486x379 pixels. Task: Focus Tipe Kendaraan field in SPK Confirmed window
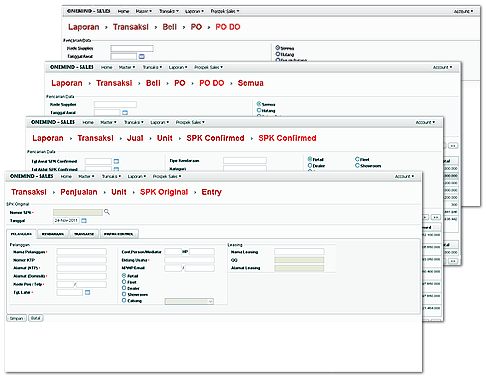point(245,161)
